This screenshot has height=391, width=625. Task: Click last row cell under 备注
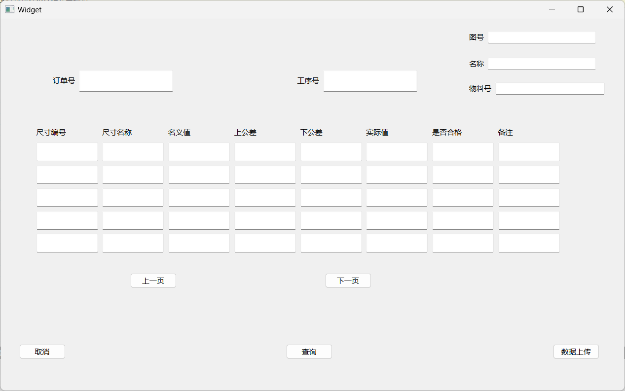[x=529, y=243]
